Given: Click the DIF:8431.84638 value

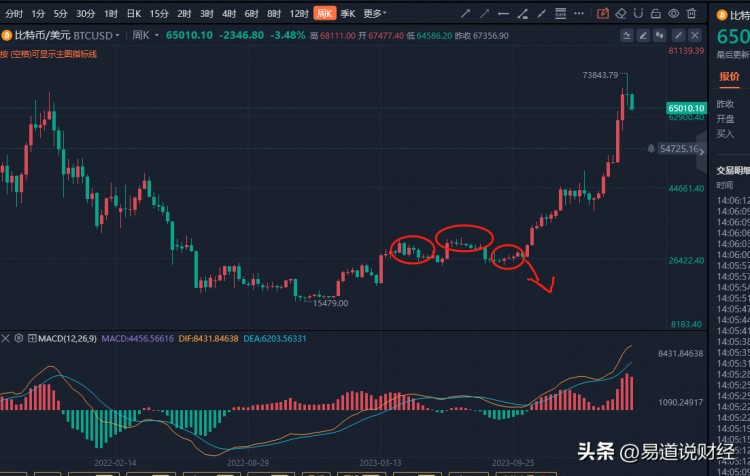Looking at the screenshot, I should 208,339.
